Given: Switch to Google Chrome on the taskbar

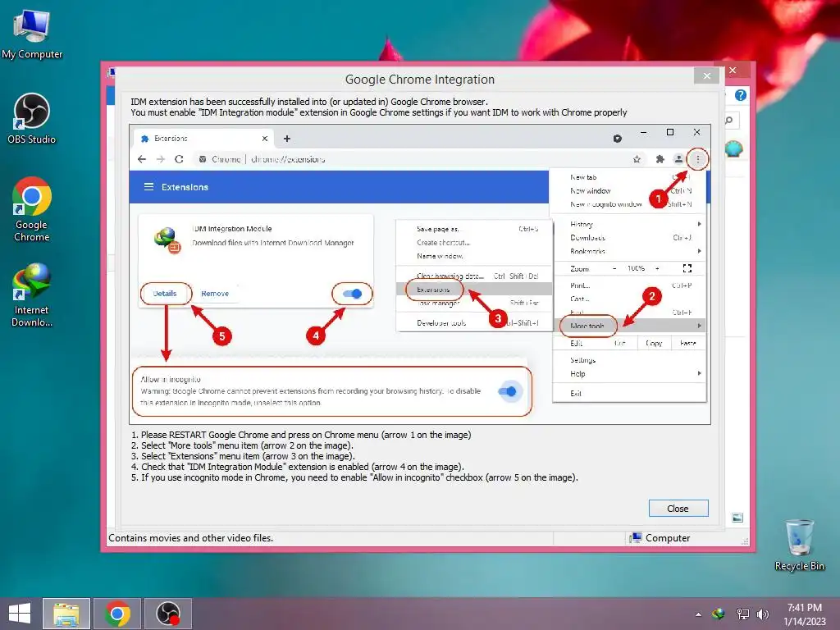Looking at the screenshot, I should coord(117,614).
